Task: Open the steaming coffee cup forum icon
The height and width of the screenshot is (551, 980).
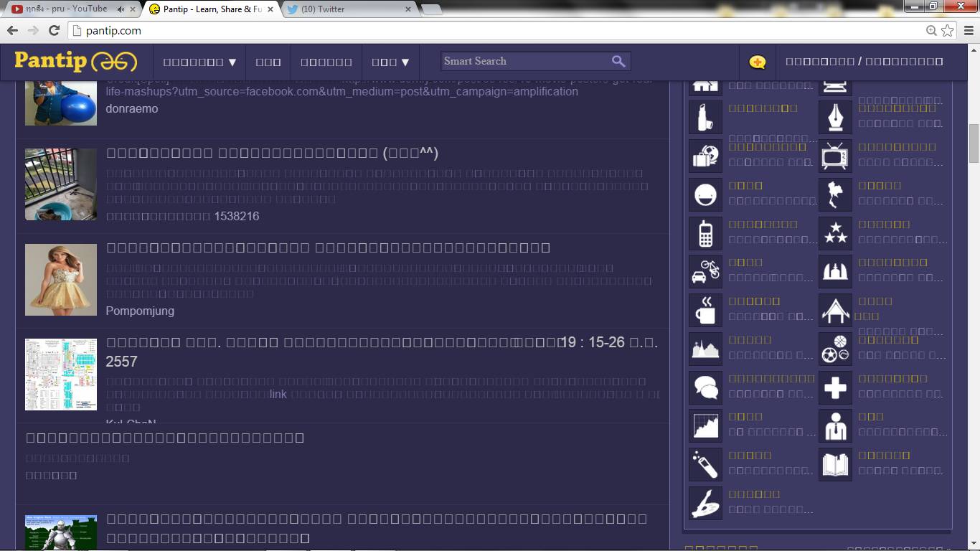Action: [x=705, y=310]
